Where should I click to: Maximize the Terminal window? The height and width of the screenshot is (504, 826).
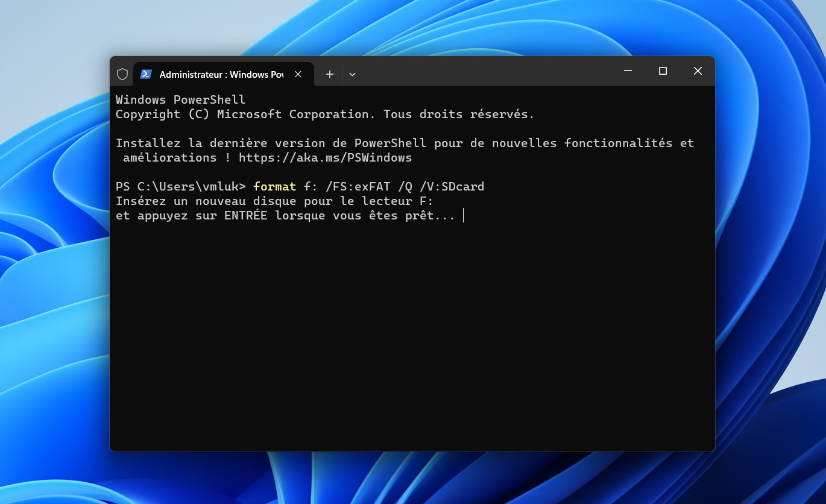[663, 71]
